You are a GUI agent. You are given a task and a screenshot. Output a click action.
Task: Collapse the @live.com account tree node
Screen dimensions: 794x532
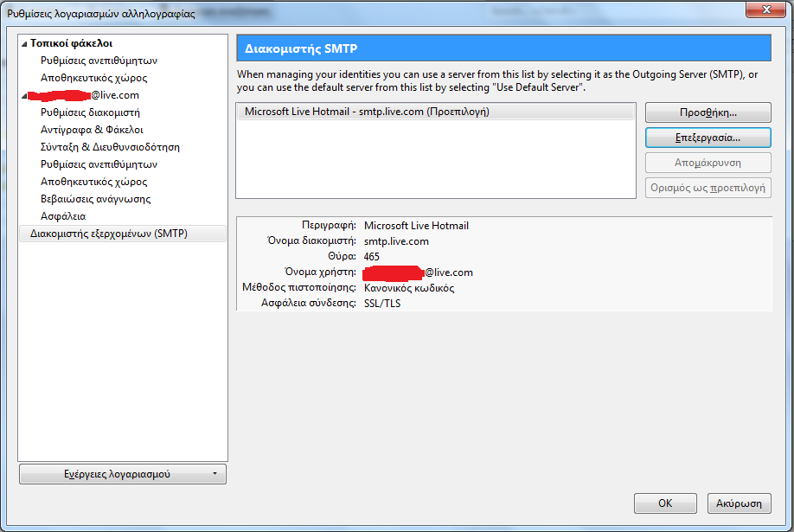24,96
